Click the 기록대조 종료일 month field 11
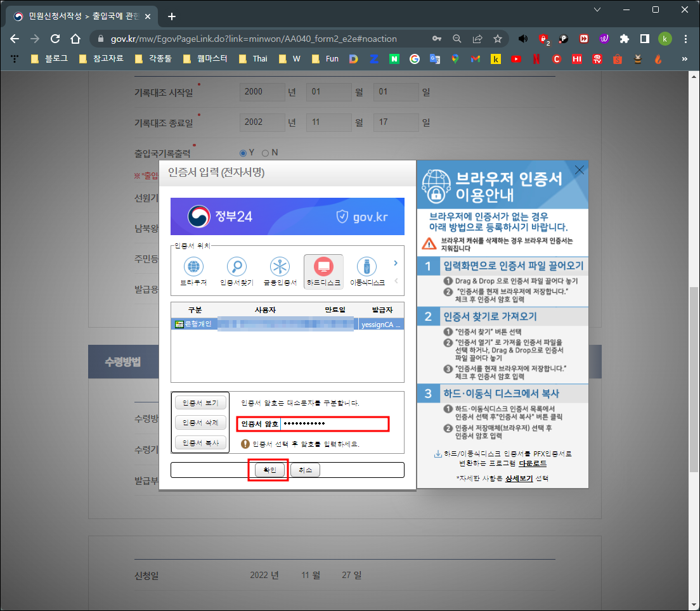700x611 pixels. [x=329, y=122]
